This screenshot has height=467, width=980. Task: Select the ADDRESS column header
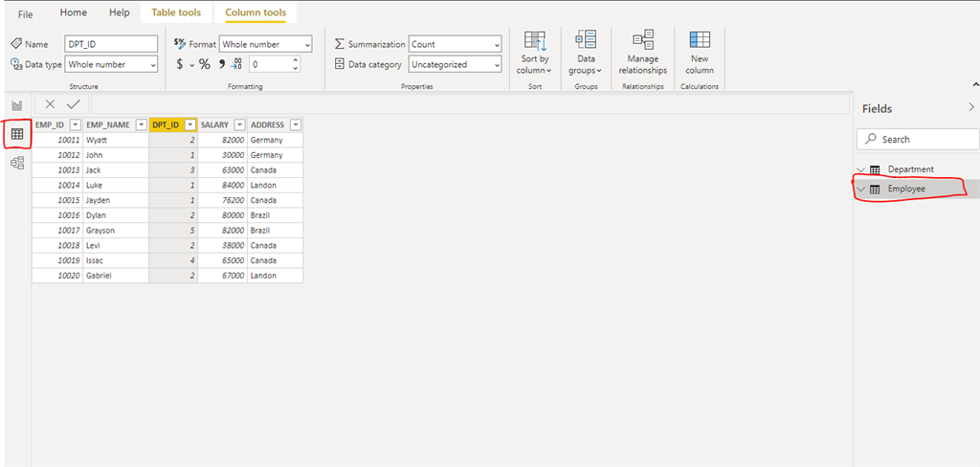click(x=268, y=125)
